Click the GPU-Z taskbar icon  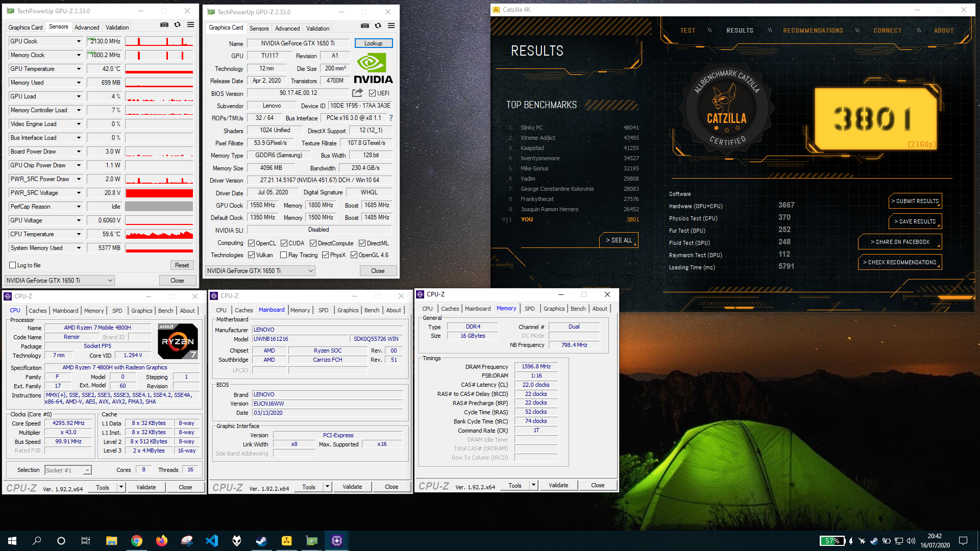point(311,541)
